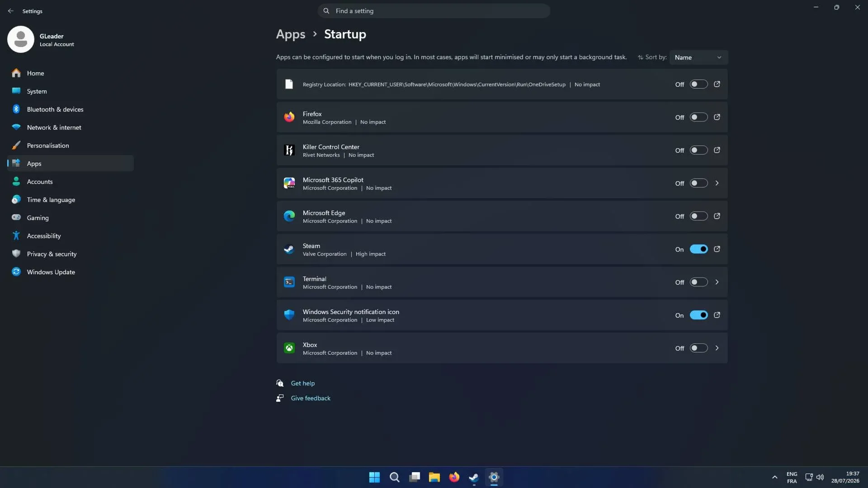Go to Home in Settings sidebar
Screen dimensions: 868x488
coord(71,73)
